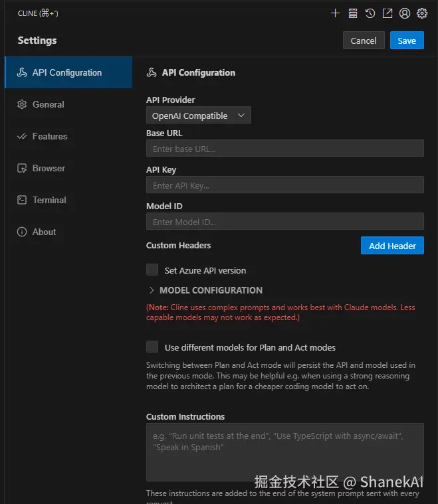Image resolution: width=438 pixels, height=504 pixels.
Task: Open the MCP Servers icon
Action: click(353, 13)
